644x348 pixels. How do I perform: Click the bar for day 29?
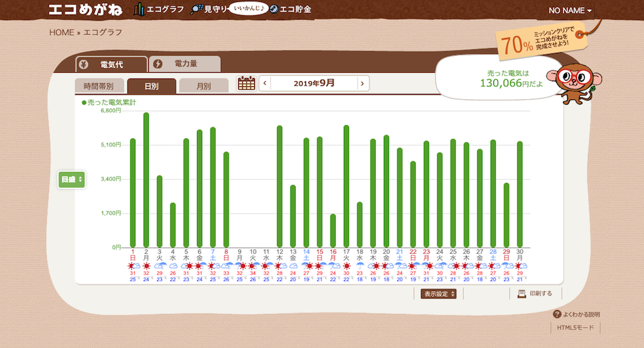(x=506, y=215)
